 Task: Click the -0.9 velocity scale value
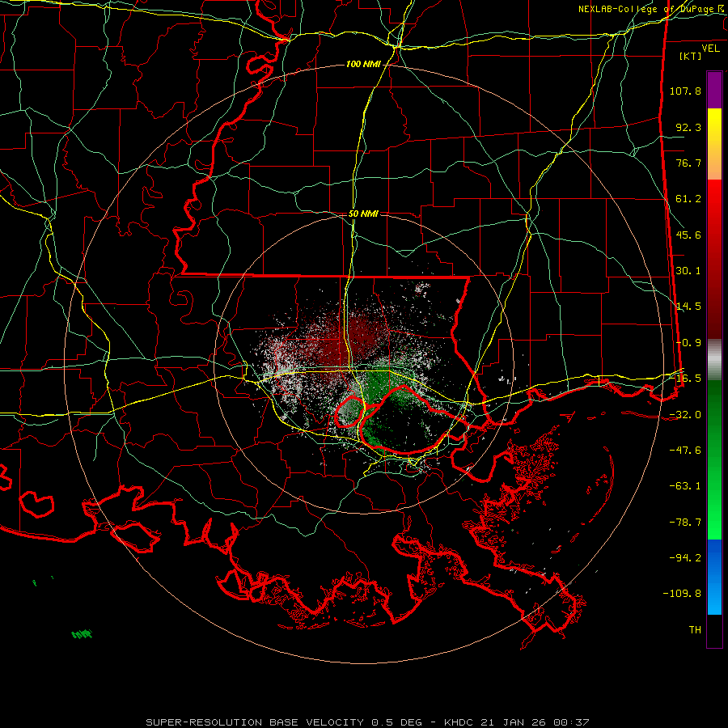pyautogui.click(x=688, y=343)
